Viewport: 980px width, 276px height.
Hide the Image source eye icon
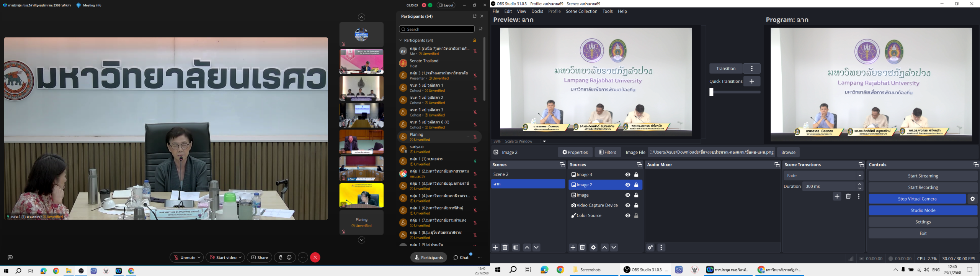click(627, 195)
